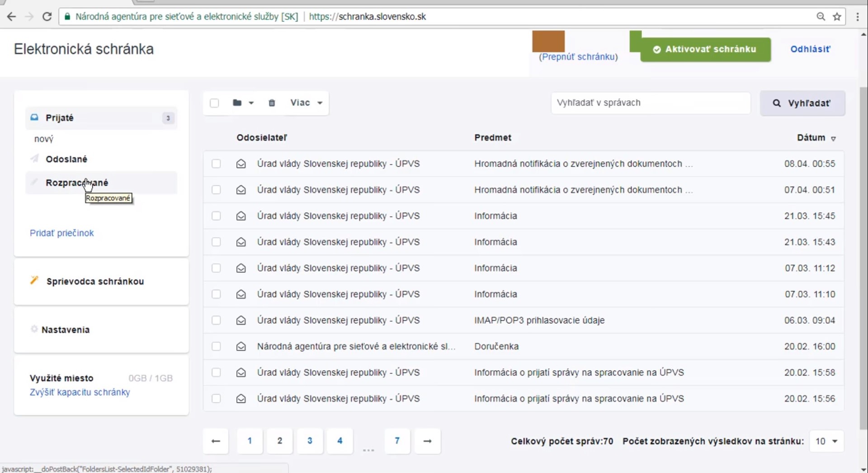868x473 pixels.
Task: Click the envelope icon of the 21.03. 15:45 message
Action: pyautogui.click(x=241, y=216)
